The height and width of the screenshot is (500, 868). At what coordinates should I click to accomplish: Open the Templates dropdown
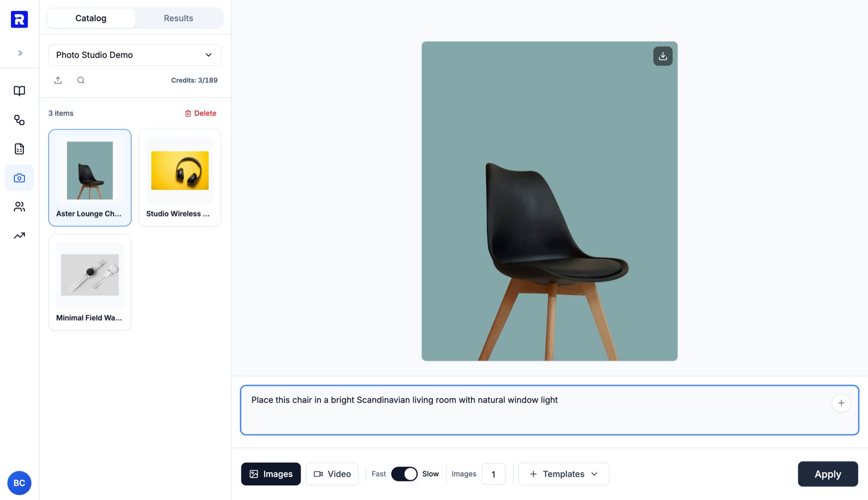pos(564,474)
